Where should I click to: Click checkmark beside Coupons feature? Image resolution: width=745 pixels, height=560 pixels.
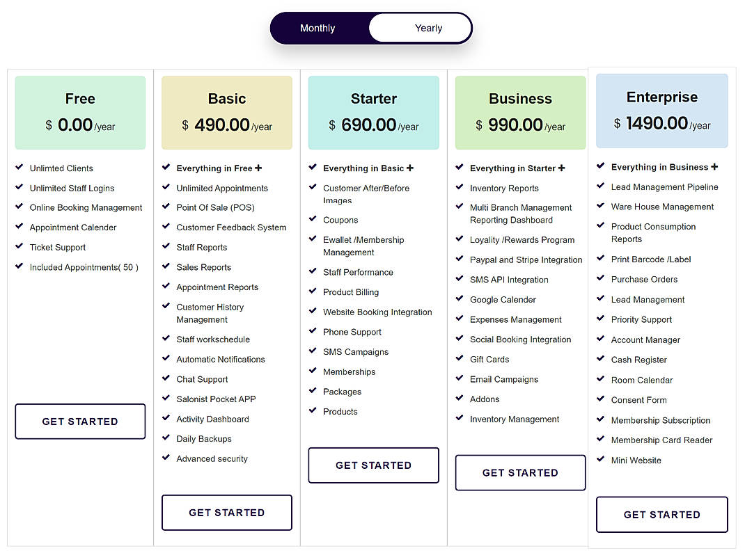pyautogui.click(x=313, y=218)
